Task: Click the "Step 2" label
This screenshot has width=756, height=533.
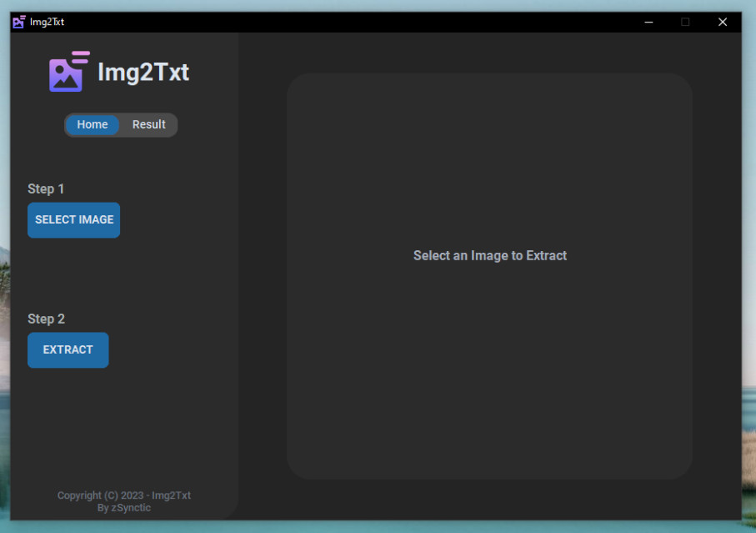Action: pyautogui.click(x=46, y=319)
